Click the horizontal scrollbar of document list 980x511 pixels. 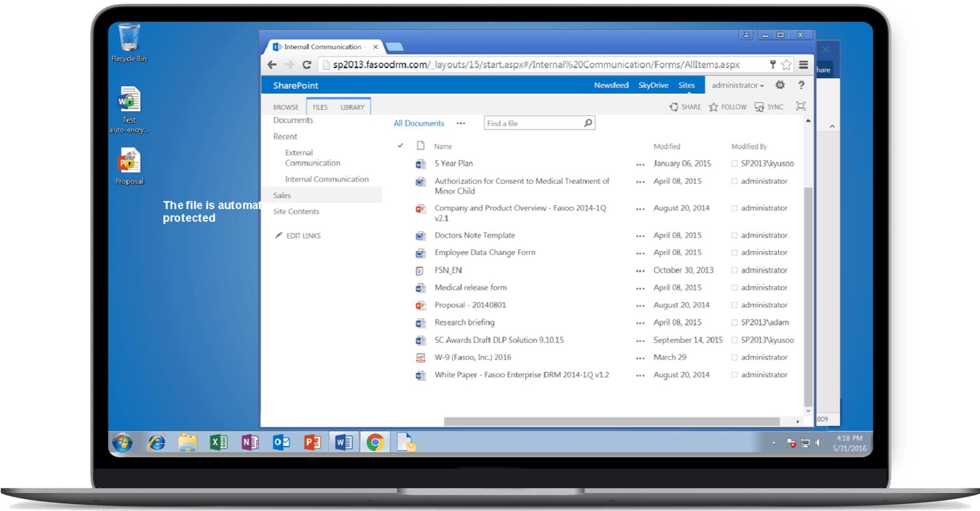612,422
